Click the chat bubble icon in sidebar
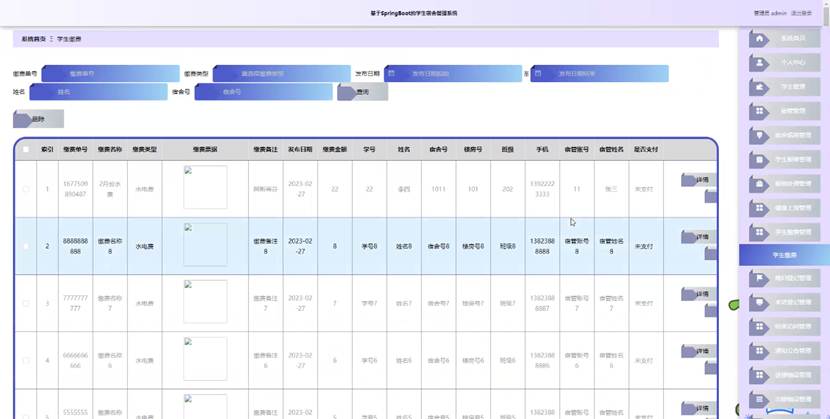This screenshot has height=419, width=830. (760, 302)
